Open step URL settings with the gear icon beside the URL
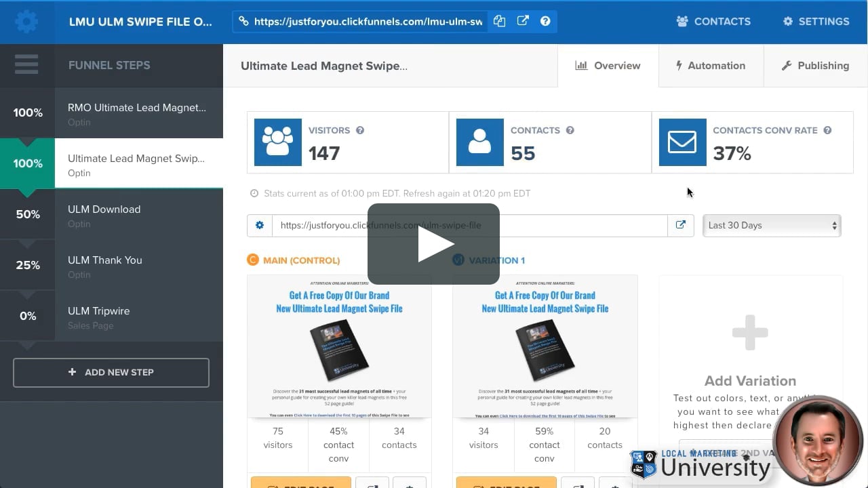 pos(260,225)
